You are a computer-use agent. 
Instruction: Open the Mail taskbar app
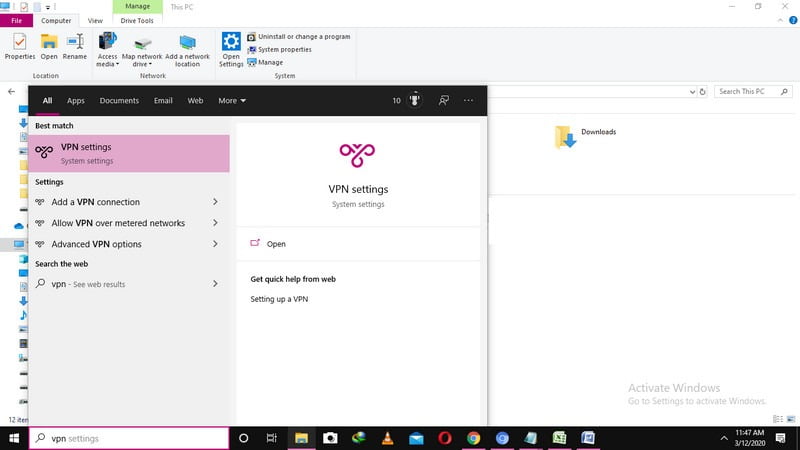coord(416,438)
